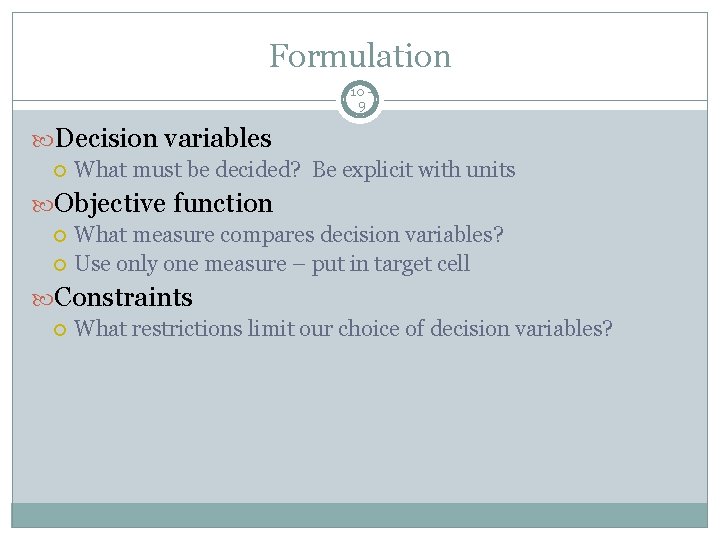This screenshot has height=540, width=720.
Task: Click the line 'What measure compares decision variables?'
Action: pos(289,235)
